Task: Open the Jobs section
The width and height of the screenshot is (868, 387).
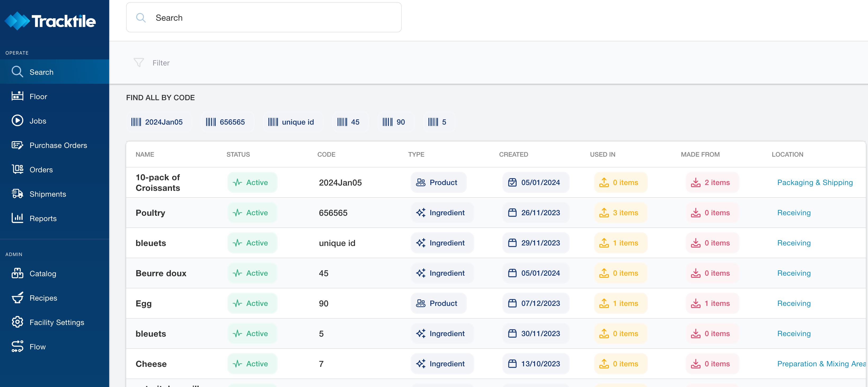Action: 38,121
